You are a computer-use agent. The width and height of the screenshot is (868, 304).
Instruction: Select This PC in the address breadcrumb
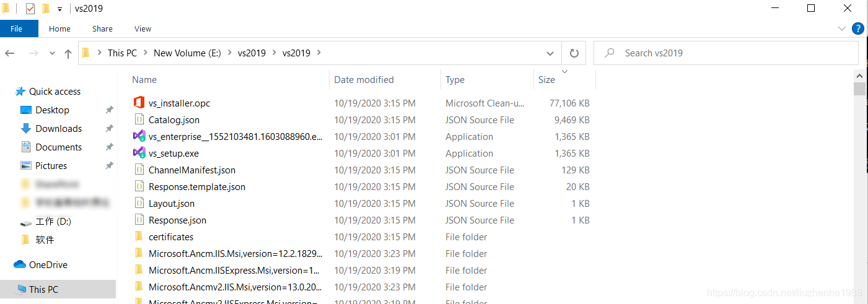click(122, 53)
